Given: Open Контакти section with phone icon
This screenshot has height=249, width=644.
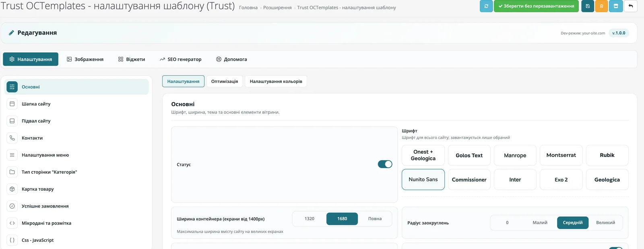Looking at the screenshot, I should (x=76, y=138).
